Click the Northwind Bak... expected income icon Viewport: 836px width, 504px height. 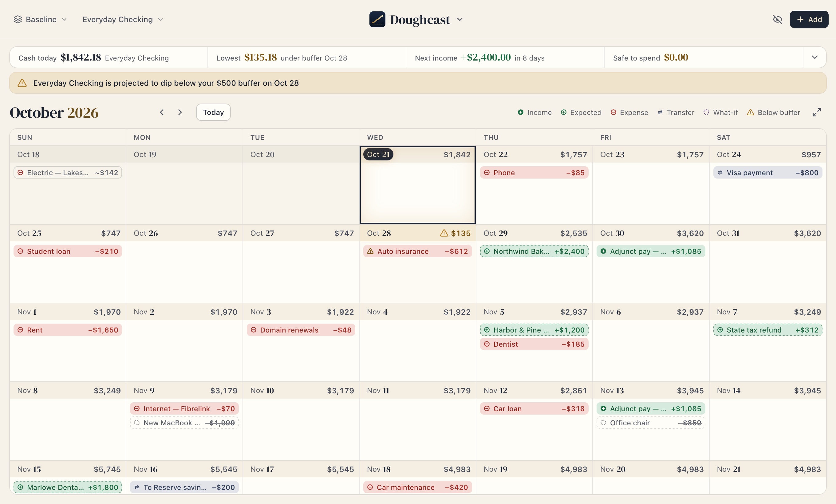point(487,251)
